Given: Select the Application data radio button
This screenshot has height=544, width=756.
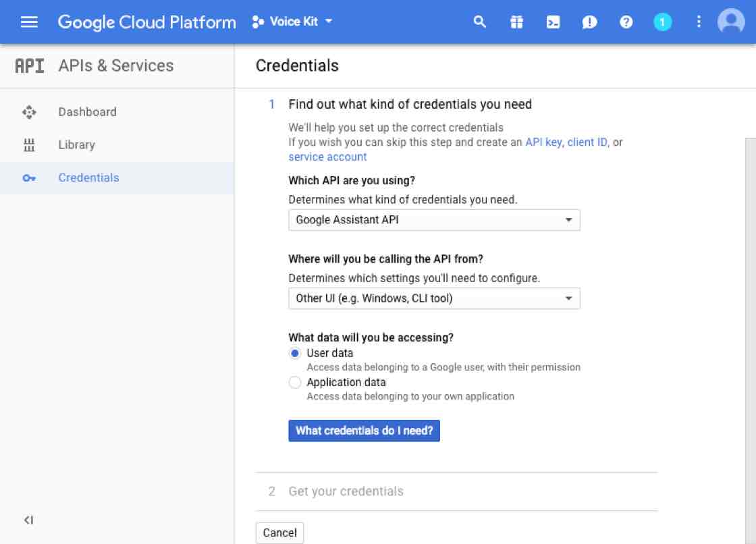Looking at the screenshot, I should click(295, 382).
